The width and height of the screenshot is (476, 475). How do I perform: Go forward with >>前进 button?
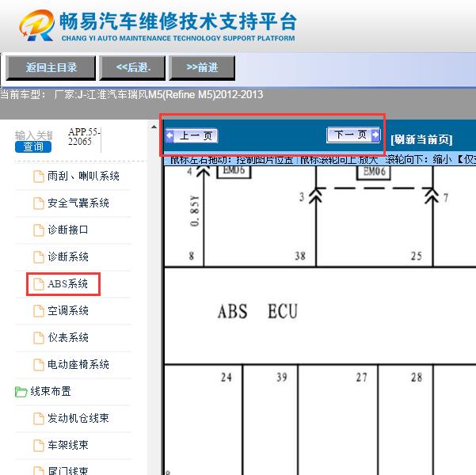tap(202, 67)
